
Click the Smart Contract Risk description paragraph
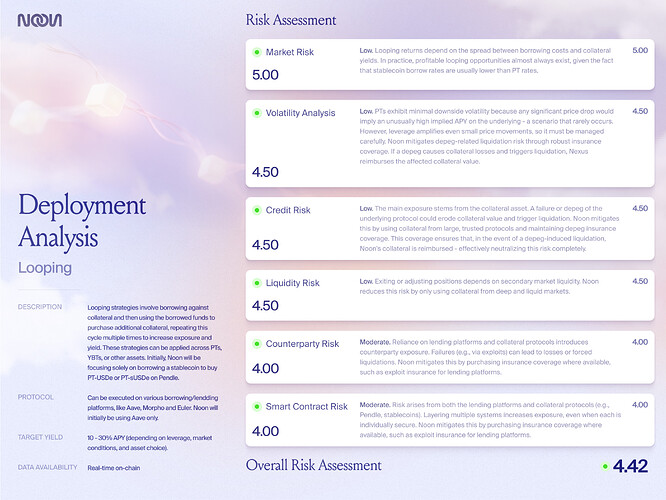(490, 420)
